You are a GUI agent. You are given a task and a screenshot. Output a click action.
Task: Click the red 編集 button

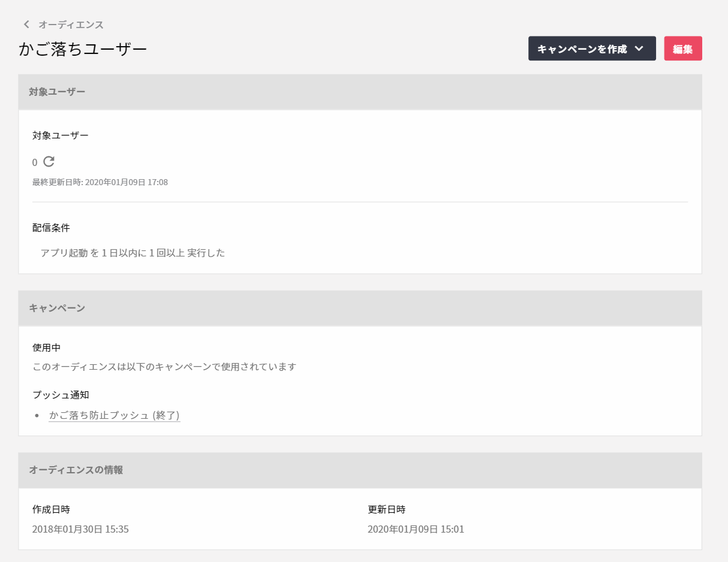coord(683,49)
